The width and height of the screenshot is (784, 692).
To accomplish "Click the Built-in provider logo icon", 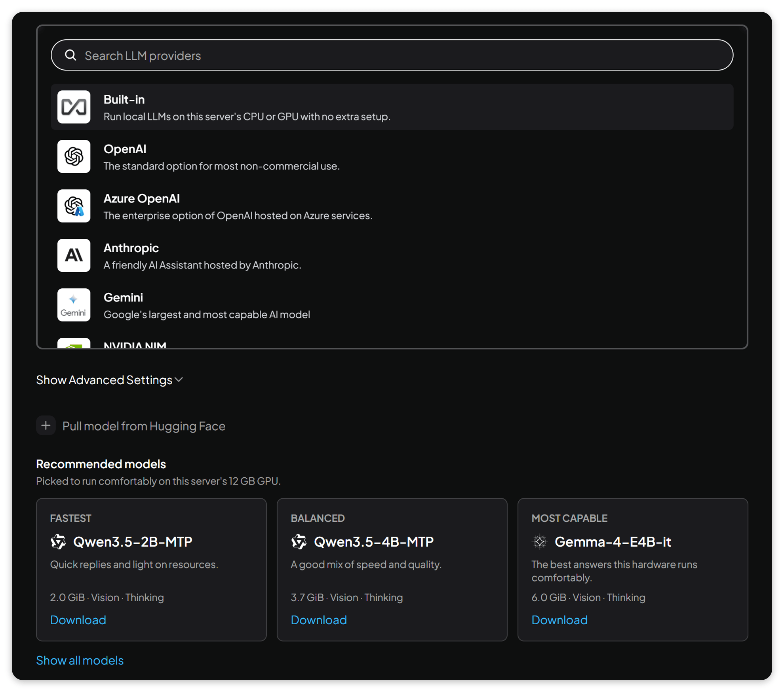I will (x=74, y=107).
